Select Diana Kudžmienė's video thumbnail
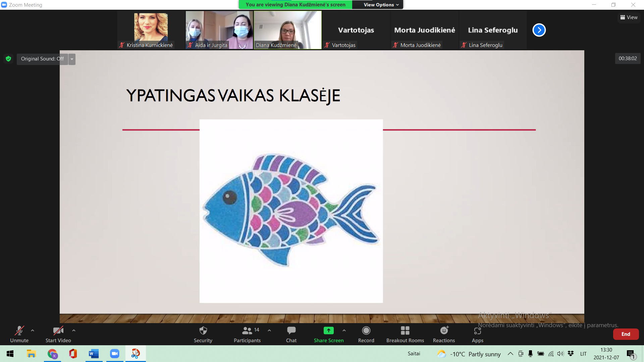Image resolution: width=644 pixels, height=362 pixels. 288,30
